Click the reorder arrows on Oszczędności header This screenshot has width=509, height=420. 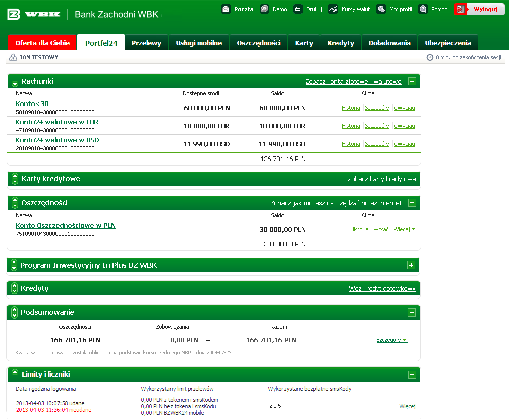coord(15,203)
